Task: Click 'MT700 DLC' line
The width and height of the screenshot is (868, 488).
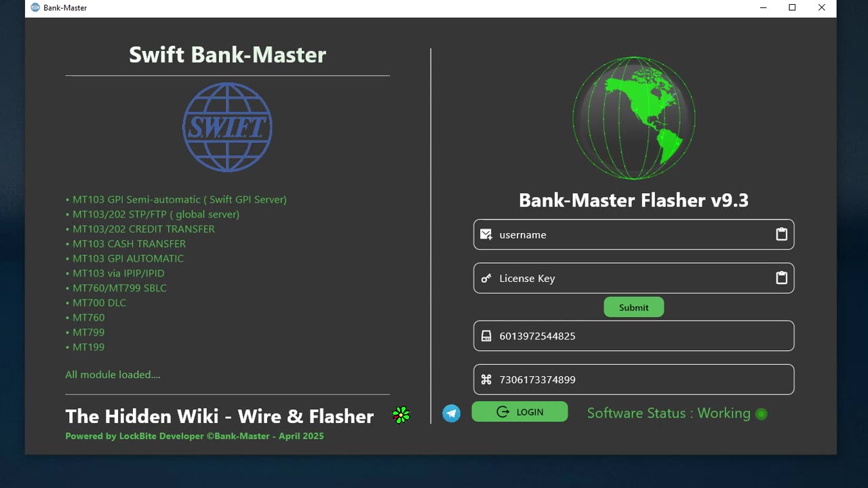Action: (x=96, y=303)
